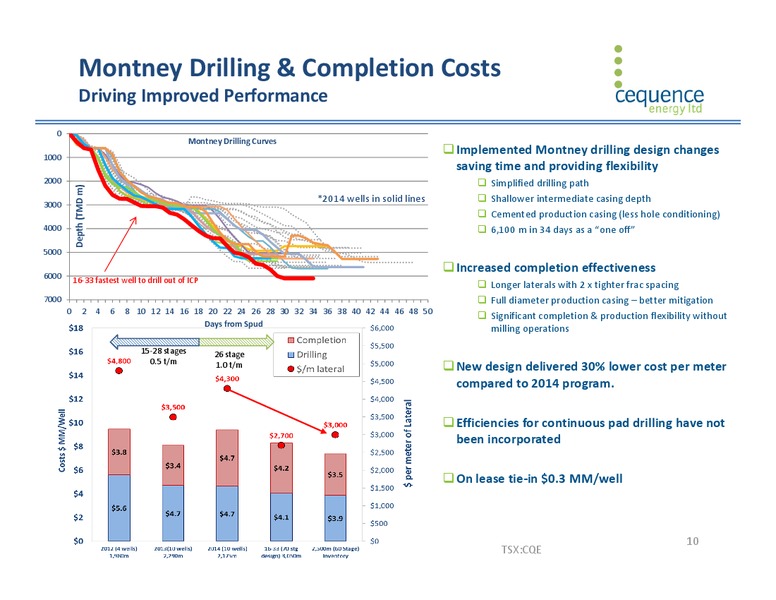Click the 'Days from Spud' axis label
Screen dimensions: 776x600
pyautogui.click(x=234, y=324)
